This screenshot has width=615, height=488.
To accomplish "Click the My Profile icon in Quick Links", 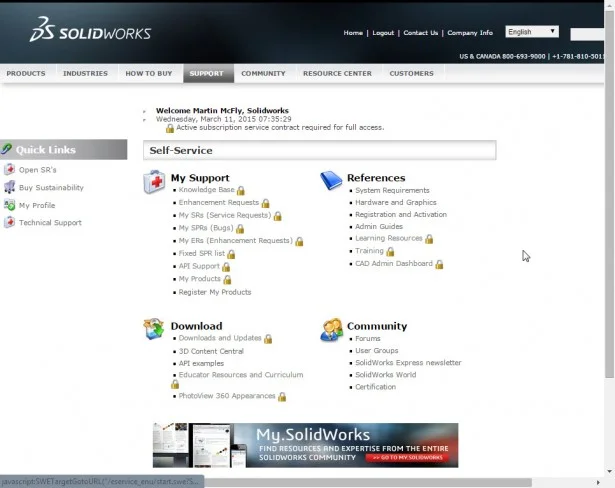I will tap(9, 205).
